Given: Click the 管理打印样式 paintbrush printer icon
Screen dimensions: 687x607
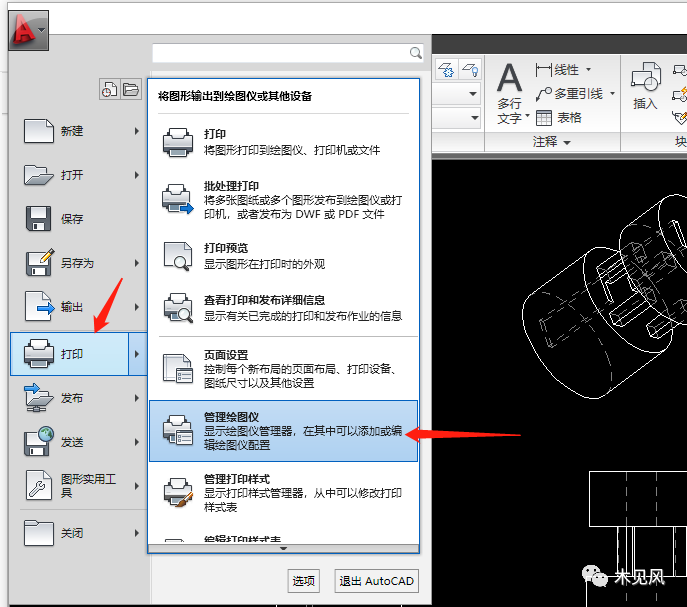Looking at the screenshot, I should pyautogui.click(x=177, y=493).
